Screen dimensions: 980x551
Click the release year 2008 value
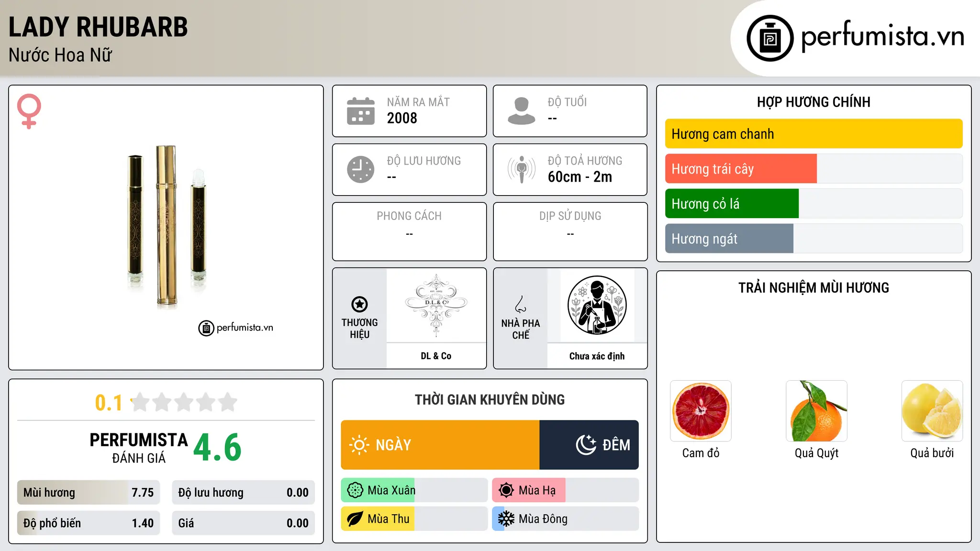402,118
